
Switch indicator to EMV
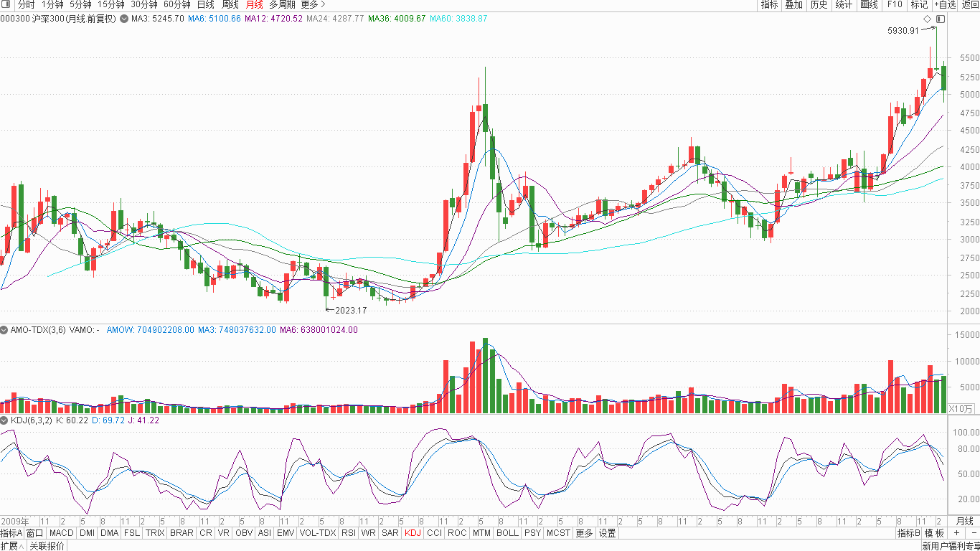(286, 533)
